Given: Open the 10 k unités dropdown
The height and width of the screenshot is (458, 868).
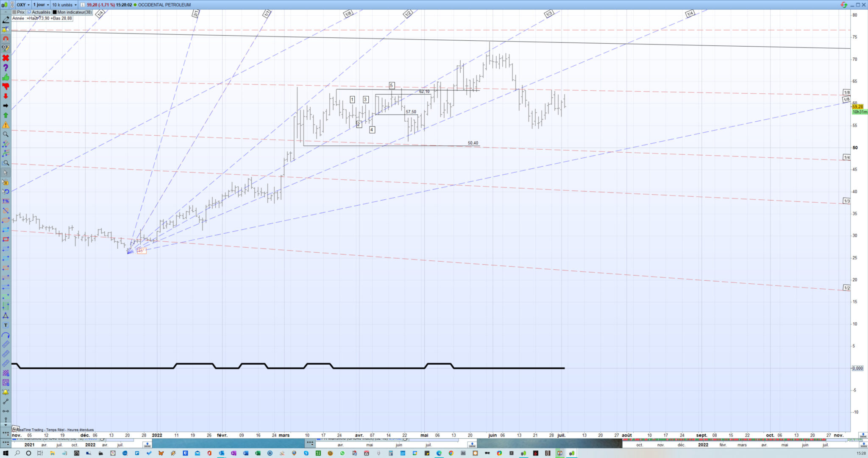Looking at the screenshot, I should pos(64,5).
